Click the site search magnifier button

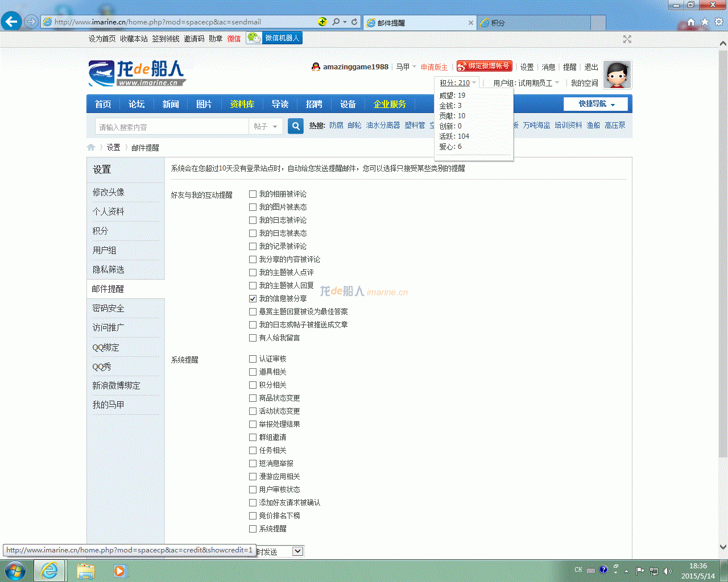point(296,126)
